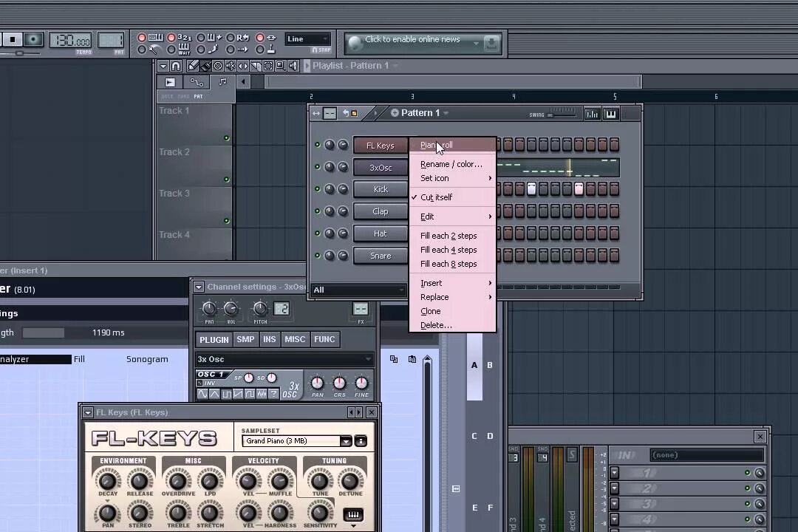Choose Piano roll from context menu

pos(452,145)
